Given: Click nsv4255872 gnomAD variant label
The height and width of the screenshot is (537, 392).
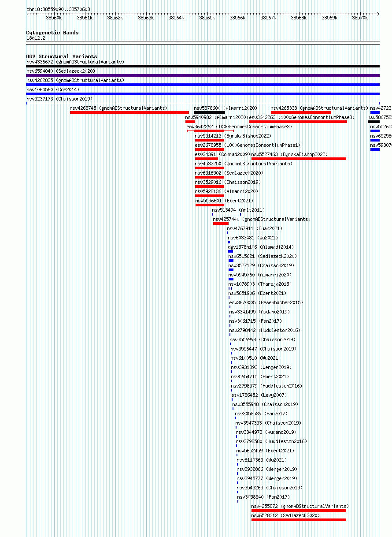Looking at the screenshot, I should tap(300, 506).
